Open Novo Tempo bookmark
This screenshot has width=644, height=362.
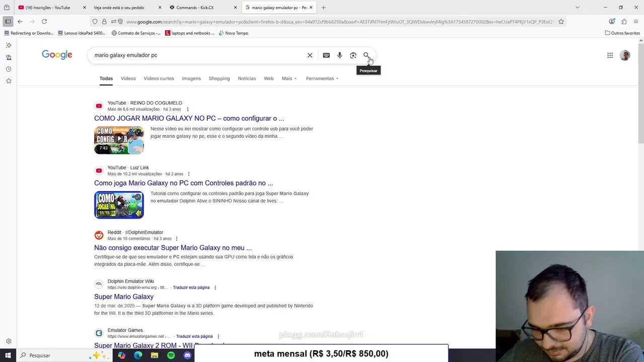click(x=233, y=33)
